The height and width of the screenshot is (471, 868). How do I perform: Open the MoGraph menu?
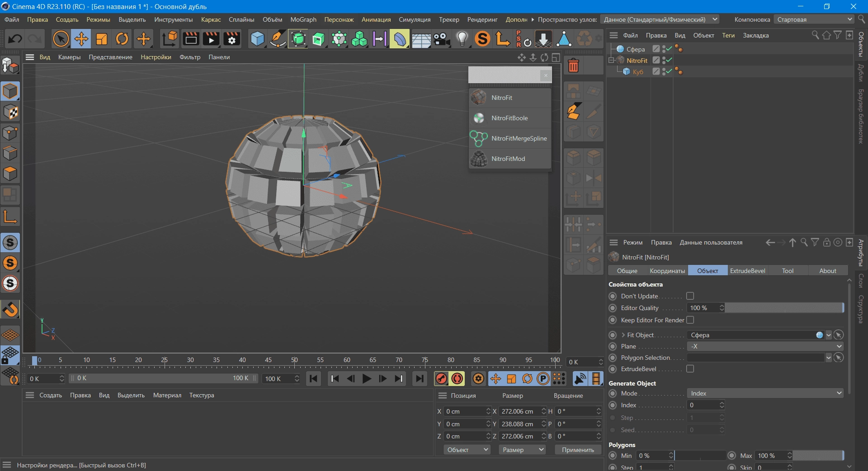[303, 19]
